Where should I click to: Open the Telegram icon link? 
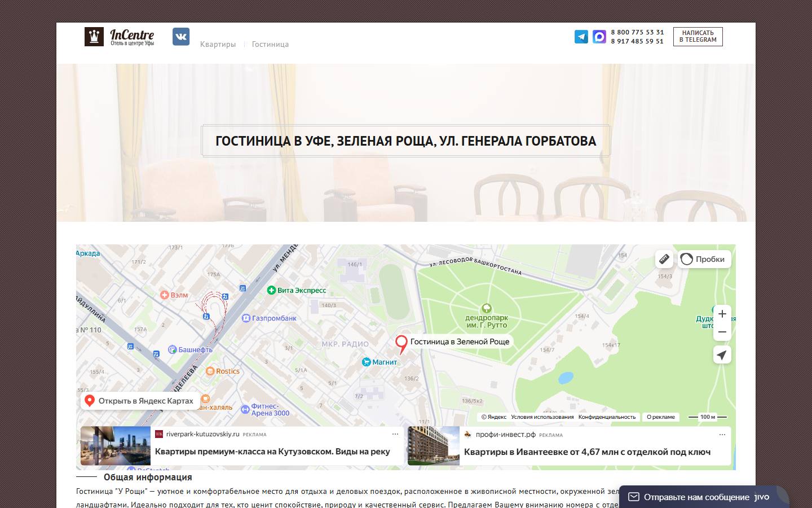pos(581,37)
